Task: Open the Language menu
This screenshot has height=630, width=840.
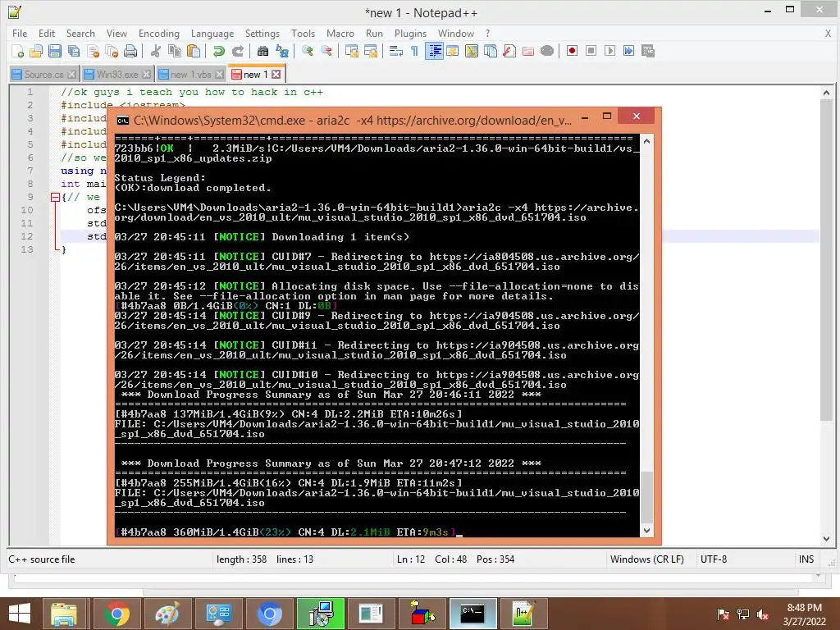Action: coord(212,33)
